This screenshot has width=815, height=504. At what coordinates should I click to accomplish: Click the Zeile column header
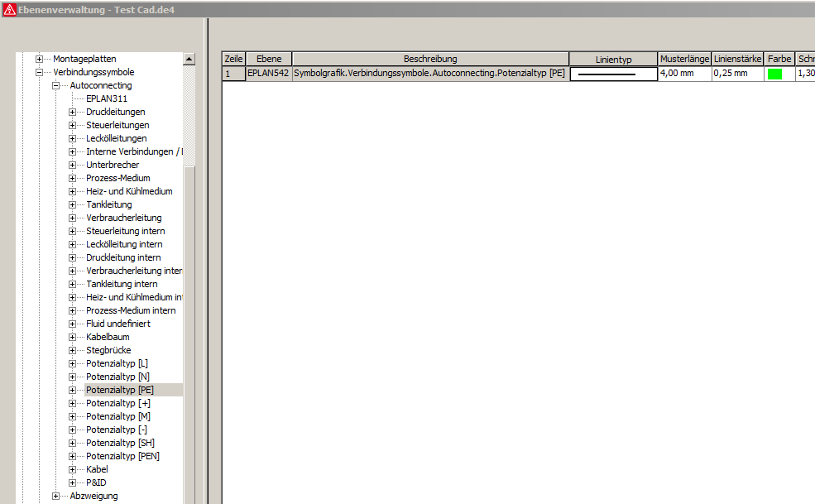click(233, 60)
